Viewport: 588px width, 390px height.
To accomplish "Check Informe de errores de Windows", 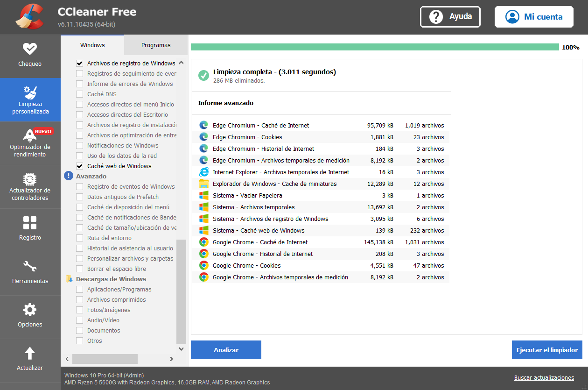I will [79, 84].
